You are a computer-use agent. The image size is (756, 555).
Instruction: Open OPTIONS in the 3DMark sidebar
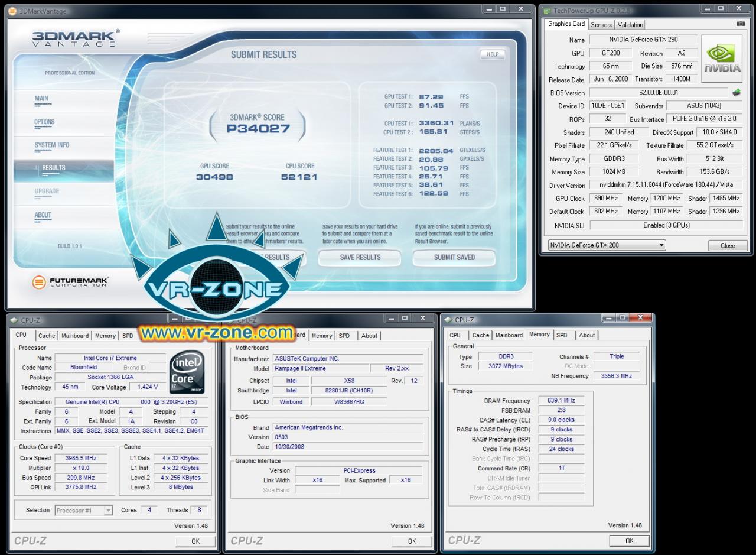(x=44, y=122)
